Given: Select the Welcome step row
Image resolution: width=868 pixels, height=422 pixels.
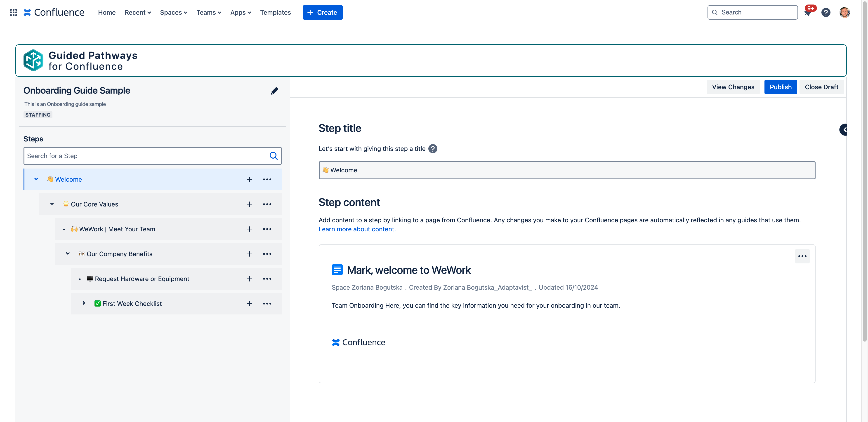Looking at the screenshot, I should (152, 180).
